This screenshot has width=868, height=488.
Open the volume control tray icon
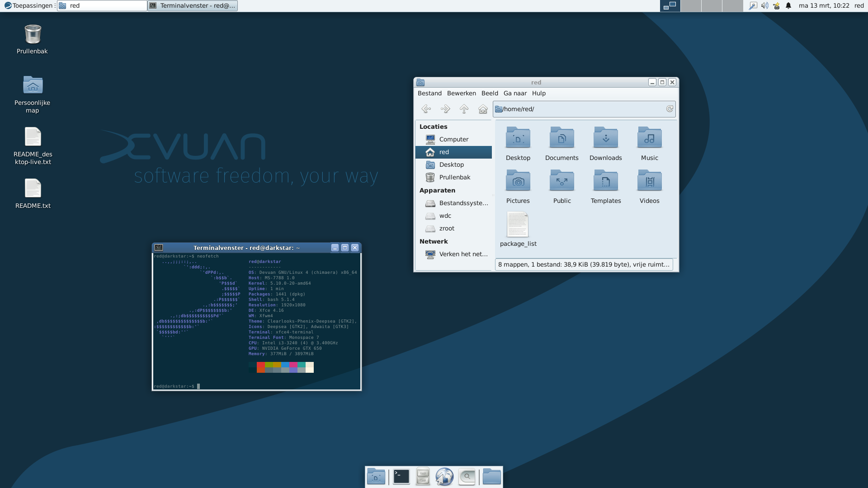[764, 5]
